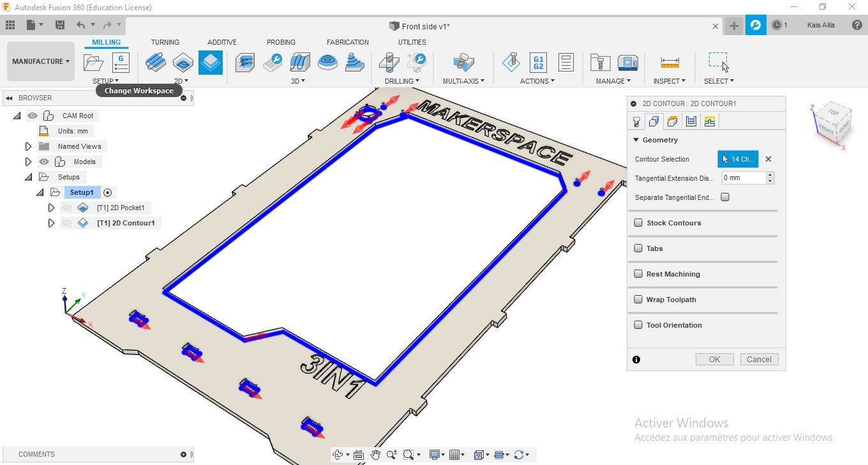Click the ViewCube in the viewport corner
This screenshot has height=465, width=868.
832,123
